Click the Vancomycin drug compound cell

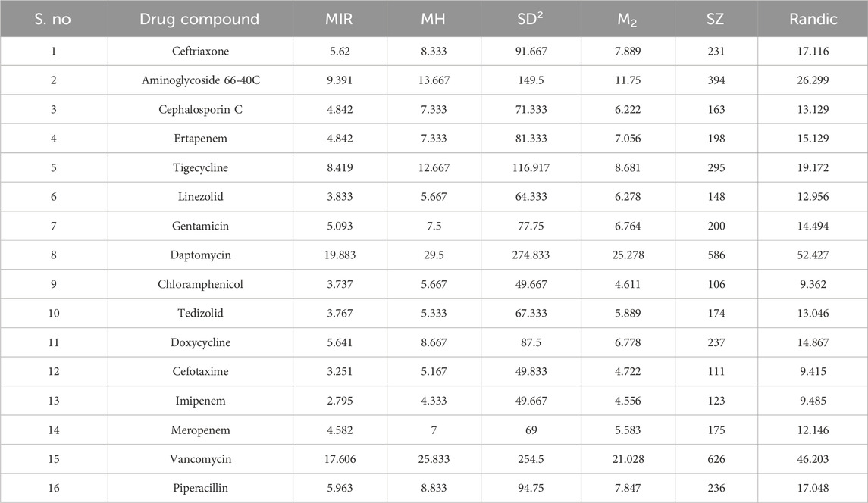pyautogui.click(x=200, y=458)
